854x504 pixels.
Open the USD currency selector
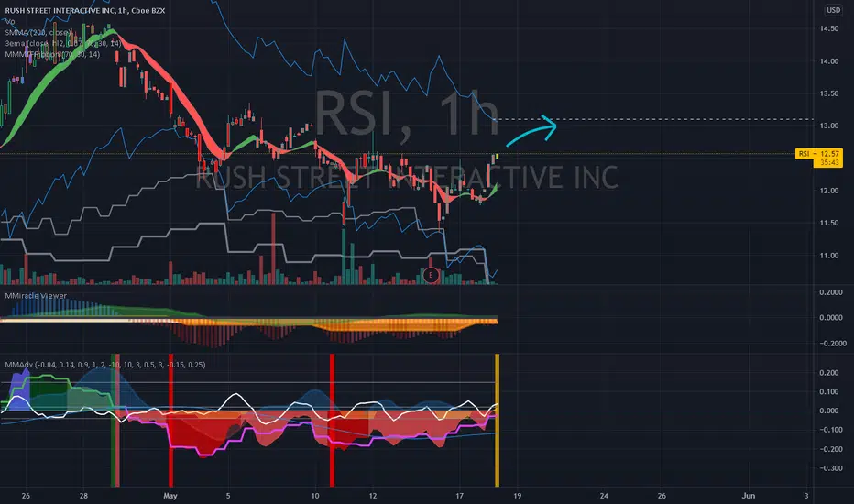coord(833,10)
